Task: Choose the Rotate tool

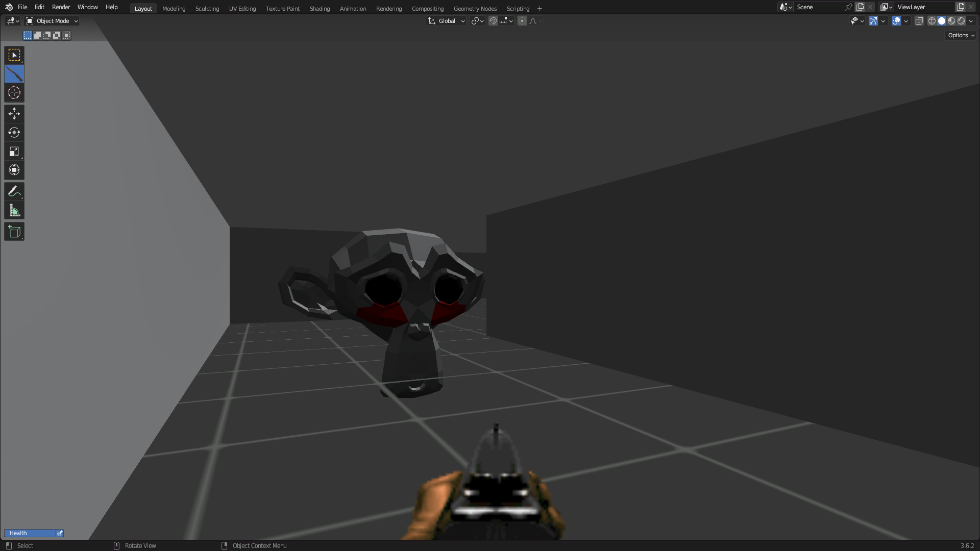Action: coord(14,133)
